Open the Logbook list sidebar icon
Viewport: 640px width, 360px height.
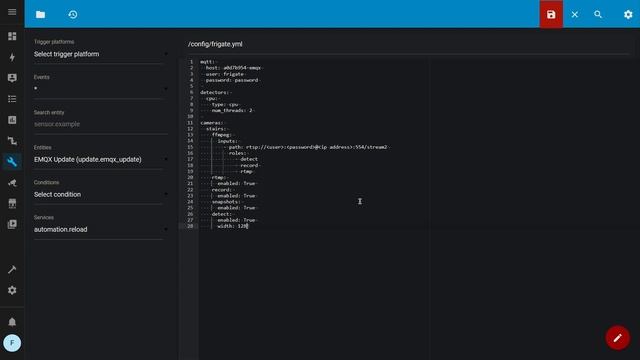(x=12, y=99)
